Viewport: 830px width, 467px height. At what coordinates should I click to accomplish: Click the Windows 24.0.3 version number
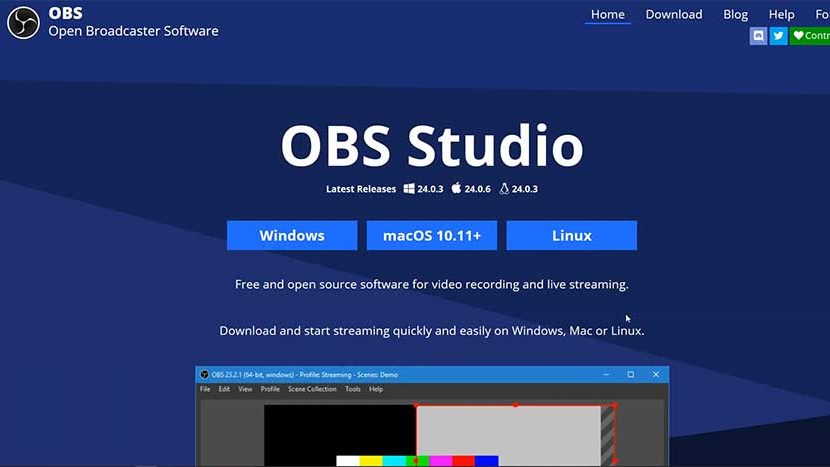click(430, 189)
